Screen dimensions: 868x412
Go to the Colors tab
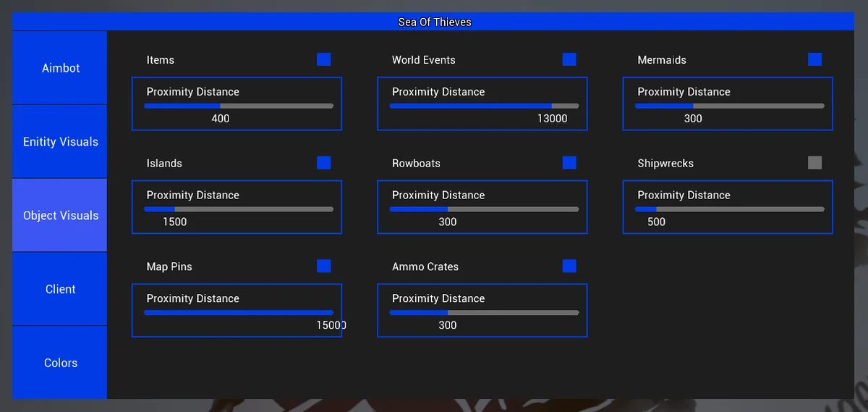[x=60, y=363]
